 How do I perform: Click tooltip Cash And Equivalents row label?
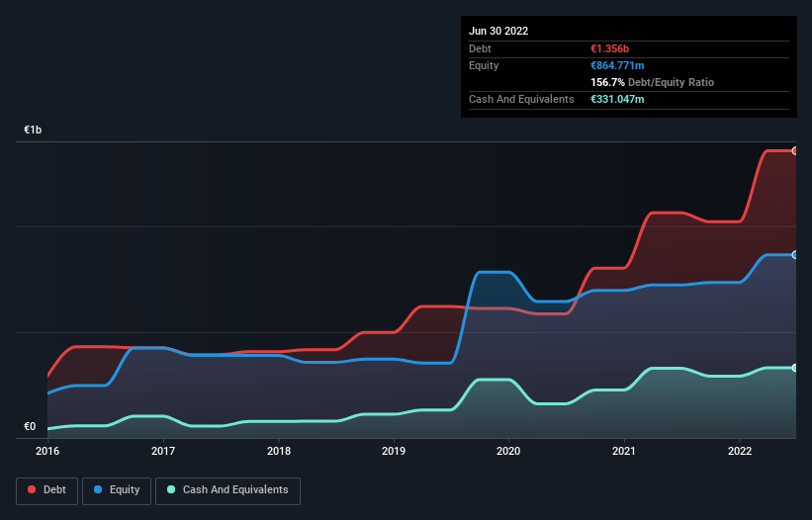click(521, 99)
